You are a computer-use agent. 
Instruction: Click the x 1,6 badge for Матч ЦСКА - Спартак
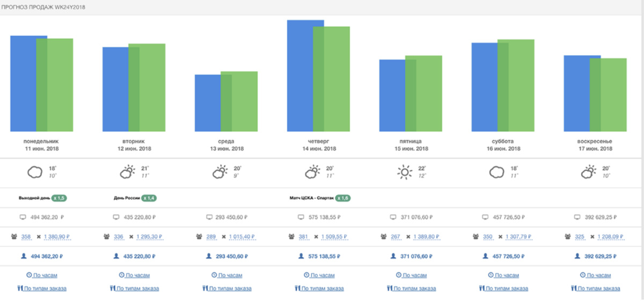coord(342,198)
